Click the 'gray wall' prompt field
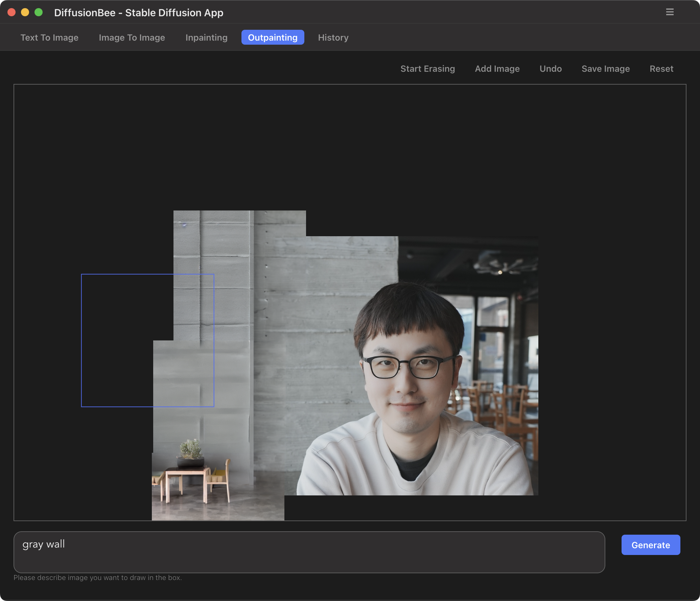 [309, 552]
